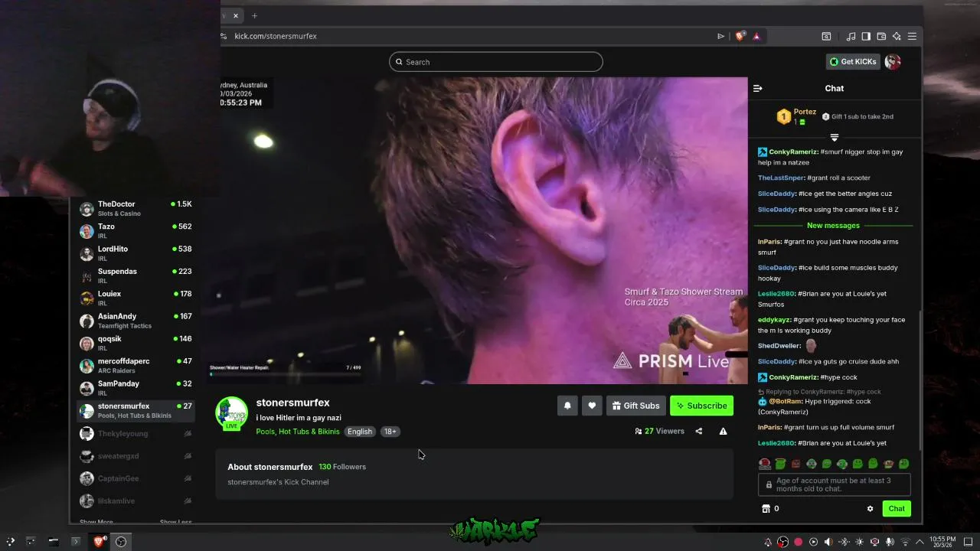Click the microphone tray icon
Image resolution: width=980 pixels, height=551 pixels.
(889, 542)
